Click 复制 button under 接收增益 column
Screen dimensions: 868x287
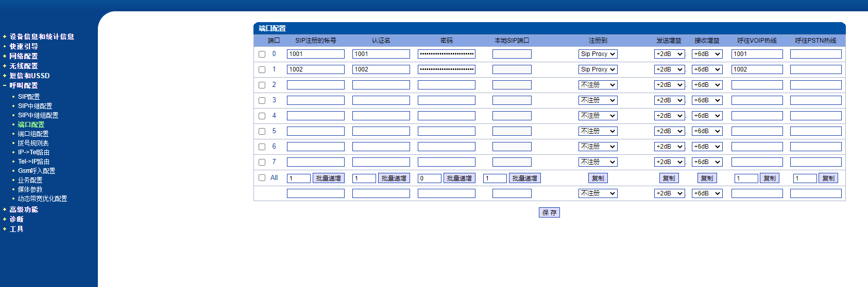(707, 178)
